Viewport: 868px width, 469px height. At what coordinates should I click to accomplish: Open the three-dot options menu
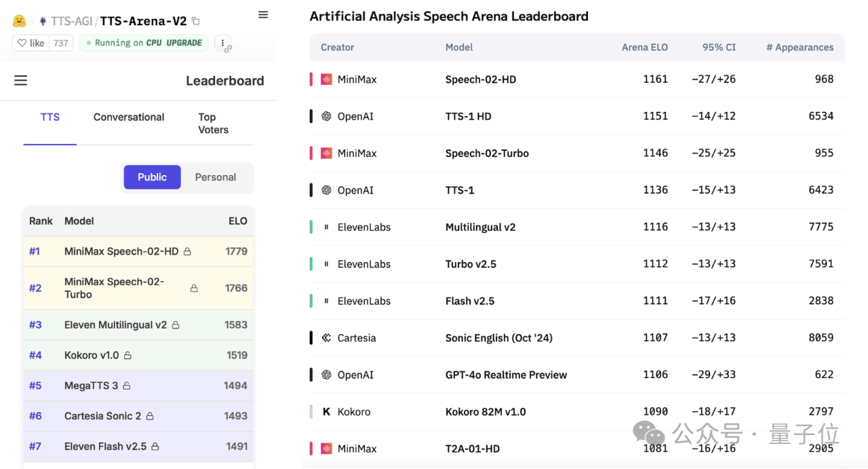click(x=222, y=43)
